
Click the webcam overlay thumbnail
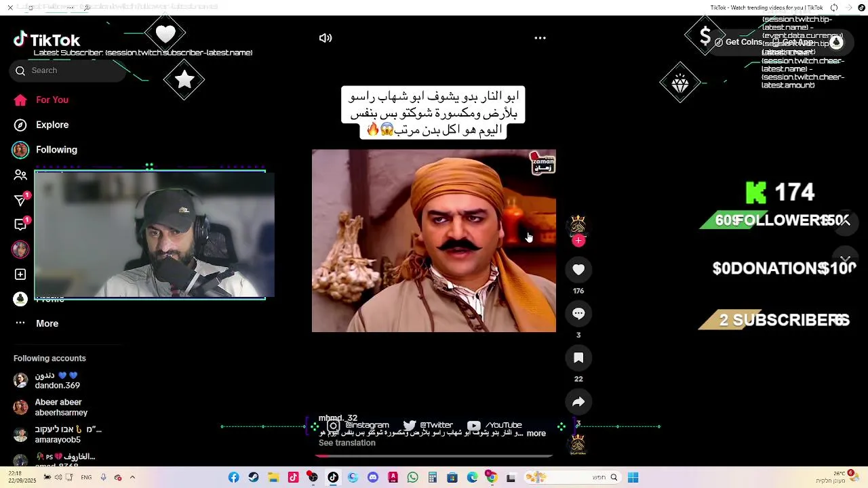point(155,235)
